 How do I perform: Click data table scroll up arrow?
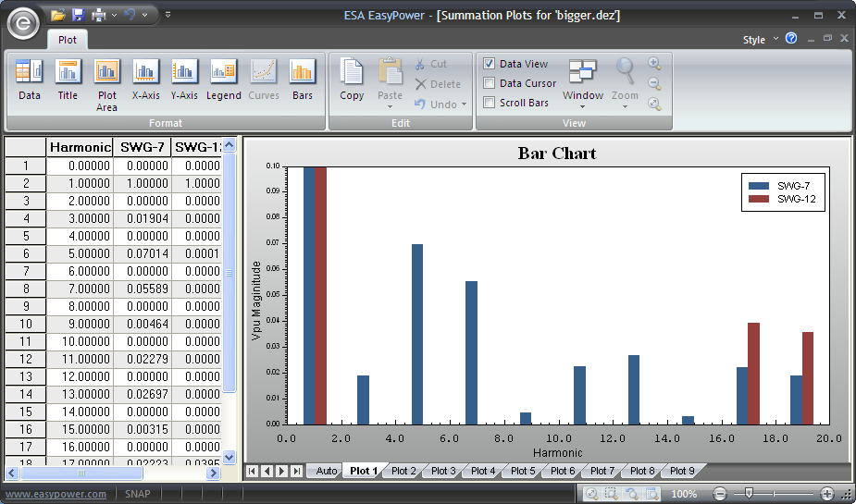click(x=230, y=145)
